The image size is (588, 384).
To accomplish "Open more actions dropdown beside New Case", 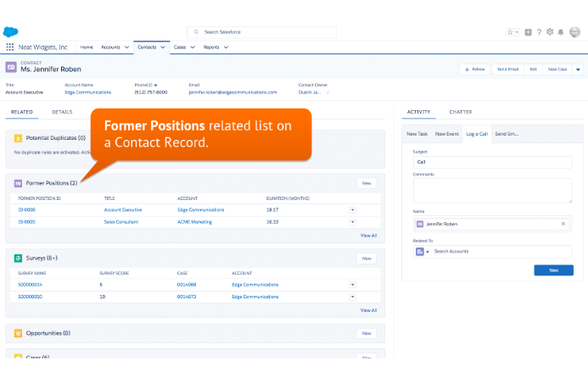I will click(x=578, y=69).
